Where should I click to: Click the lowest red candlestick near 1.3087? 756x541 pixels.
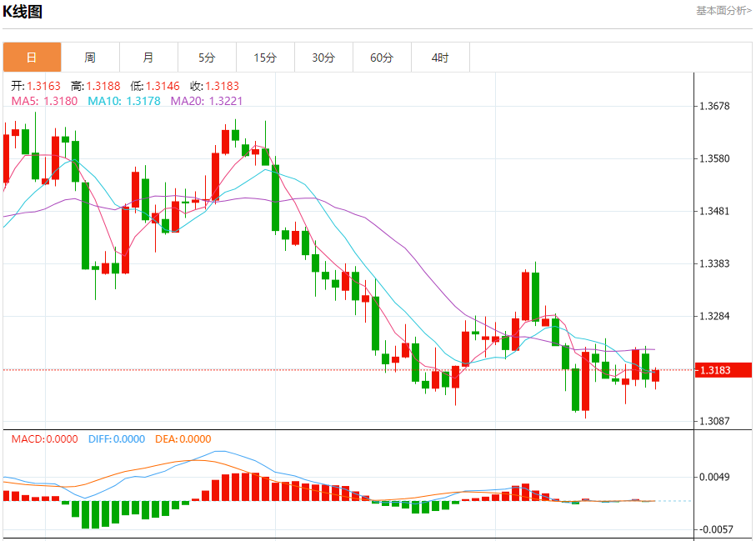(586, 381)
